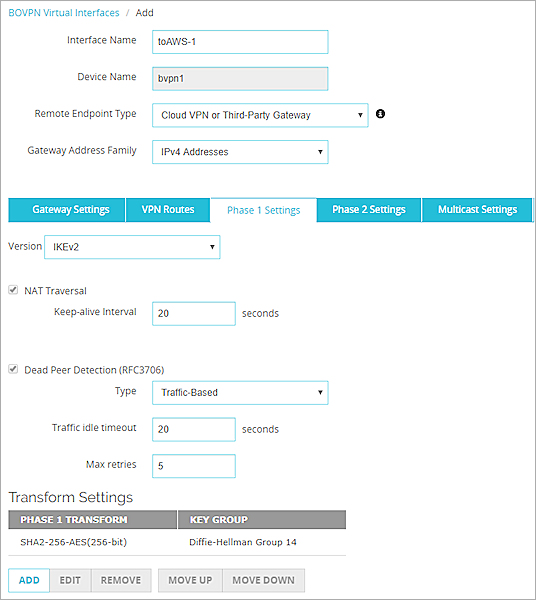Open the Gateway Address Family dropdown

(240, 152)
